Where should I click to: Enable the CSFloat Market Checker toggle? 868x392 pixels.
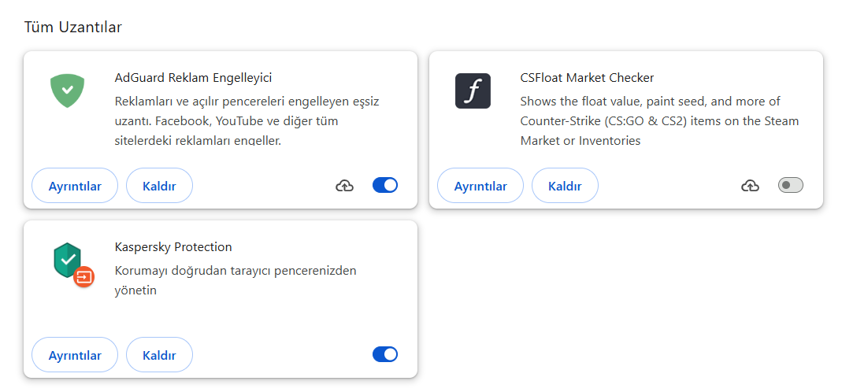tap(790, 185)
